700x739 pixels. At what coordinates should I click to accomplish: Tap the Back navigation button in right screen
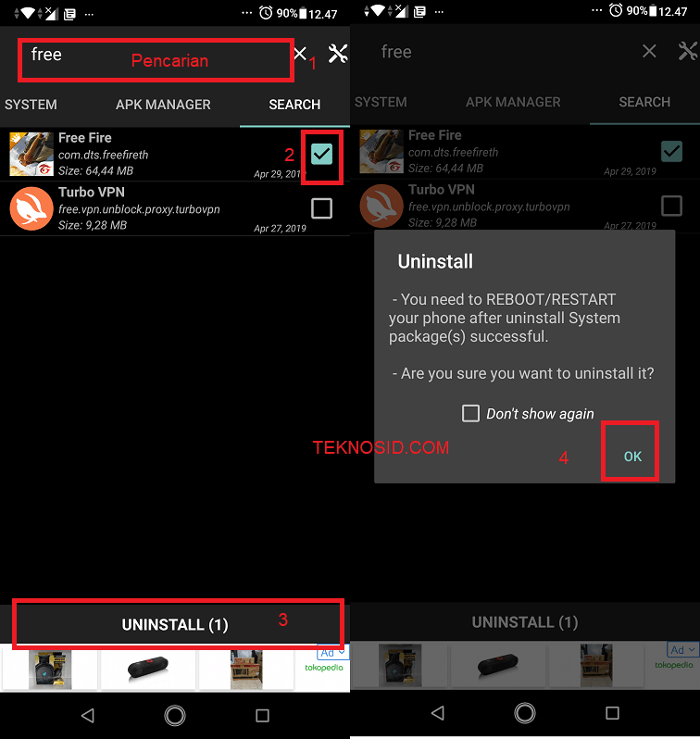point(437,713)
